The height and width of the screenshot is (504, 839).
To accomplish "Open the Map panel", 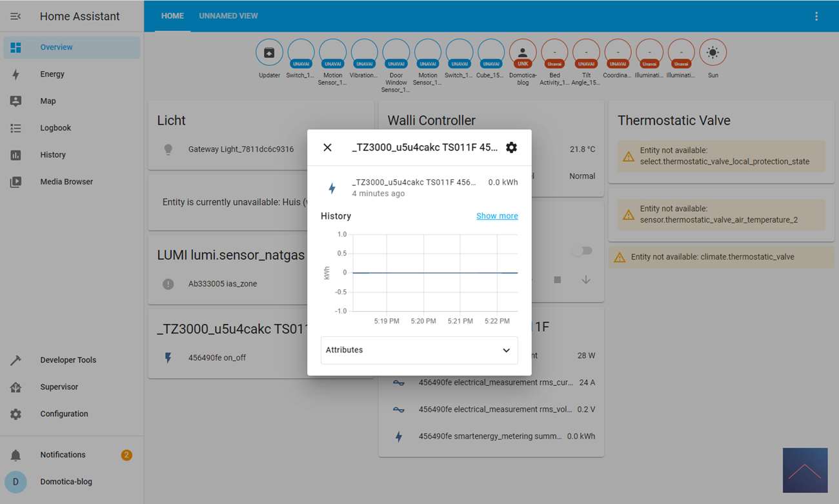I will click(48, 101).
